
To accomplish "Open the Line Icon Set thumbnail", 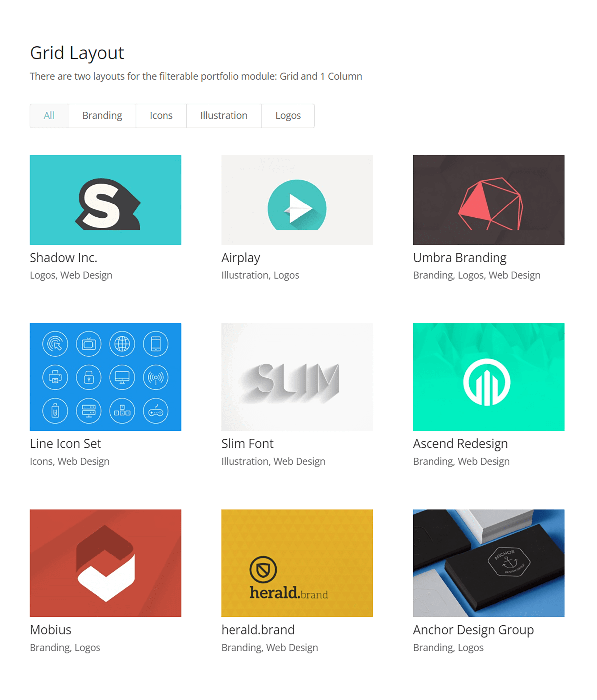I will pos(105,377).
